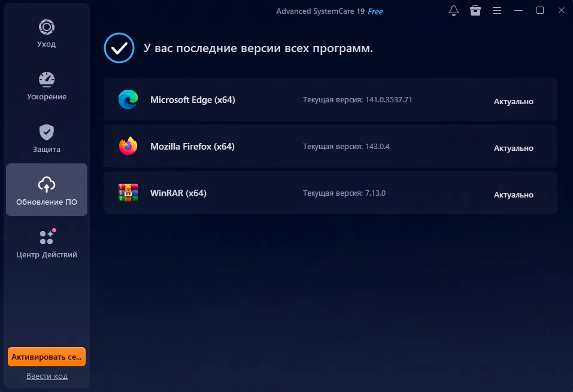Maximize the Advanced SystemCare window

coord(539,11)
